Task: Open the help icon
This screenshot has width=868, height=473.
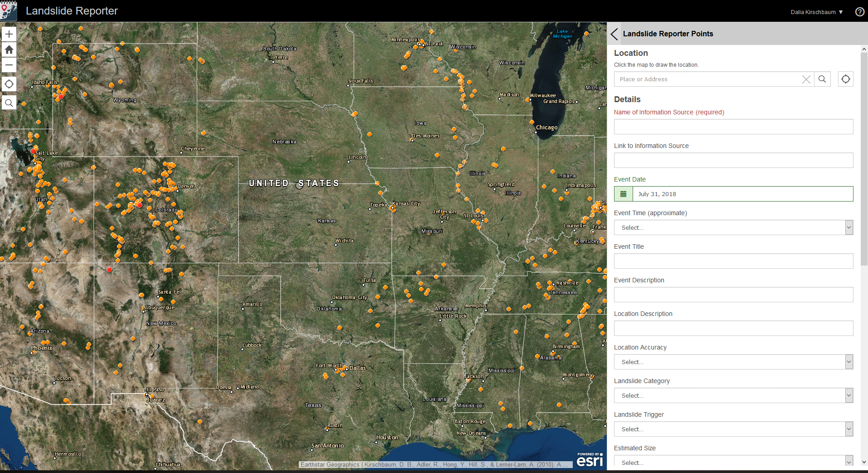Action: [x=859, y=12]
